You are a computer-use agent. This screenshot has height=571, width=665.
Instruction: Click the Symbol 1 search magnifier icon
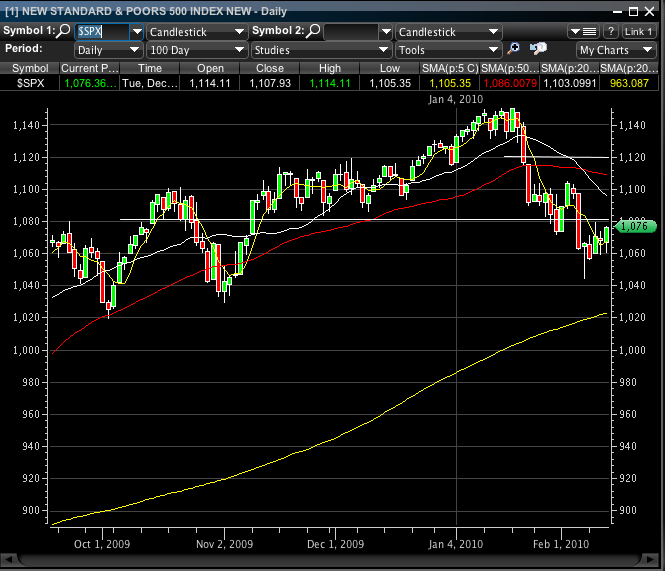pos(65,31)
